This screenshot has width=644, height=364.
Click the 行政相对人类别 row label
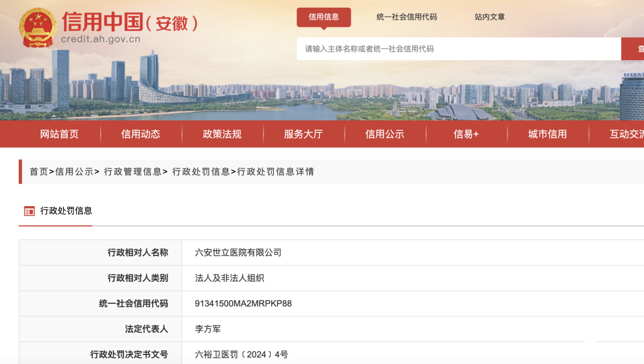pyautogui.click(x=138, y=278)
